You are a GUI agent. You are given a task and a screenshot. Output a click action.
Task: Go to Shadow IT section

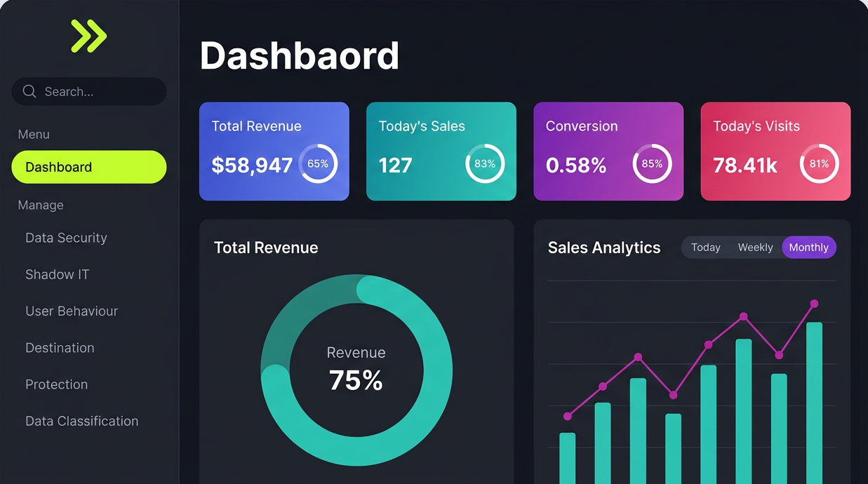pos(57,274)
